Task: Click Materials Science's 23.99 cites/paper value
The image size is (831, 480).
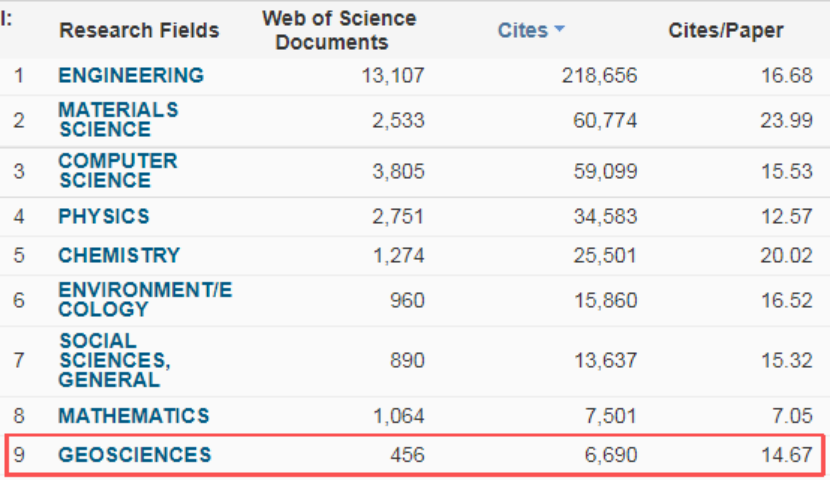Action: (786, 120)
